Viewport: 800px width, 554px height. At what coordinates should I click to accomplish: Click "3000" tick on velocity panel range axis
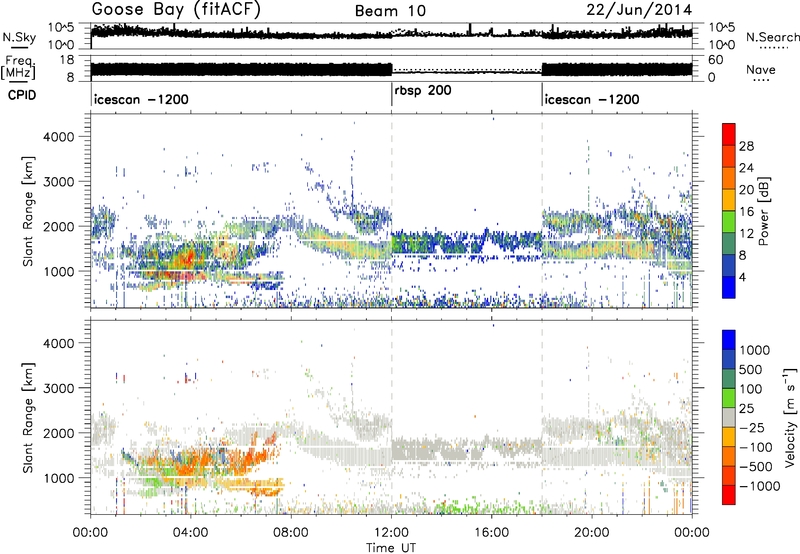[x=58, y=388]
